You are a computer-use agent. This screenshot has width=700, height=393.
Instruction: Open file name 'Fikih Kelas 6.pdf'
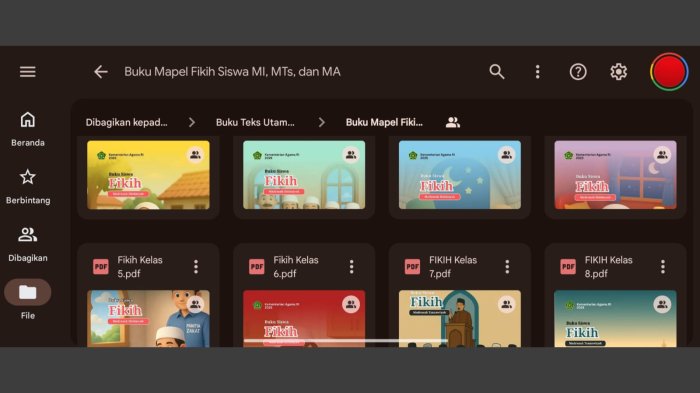(296, 267)
